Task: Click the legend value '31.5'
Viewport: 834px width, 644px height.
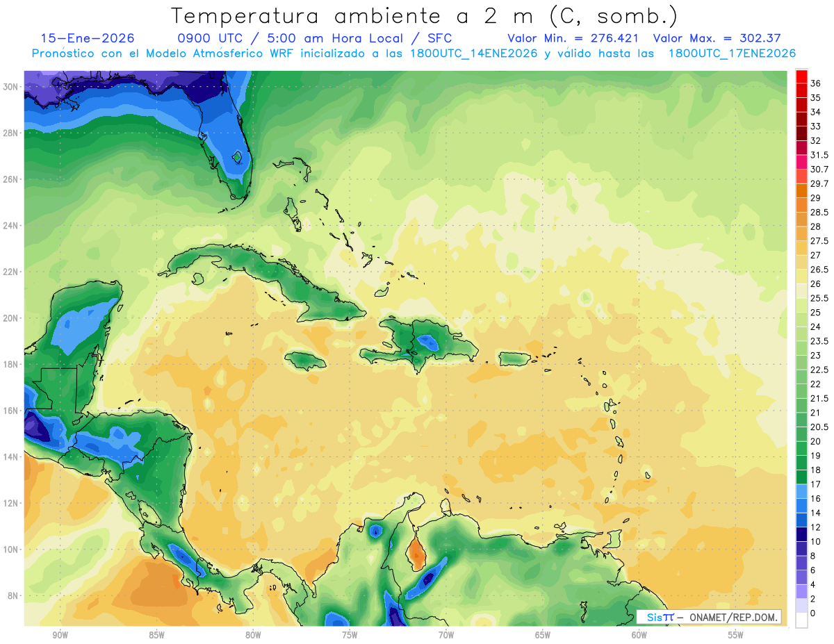Action: [819, 155]
